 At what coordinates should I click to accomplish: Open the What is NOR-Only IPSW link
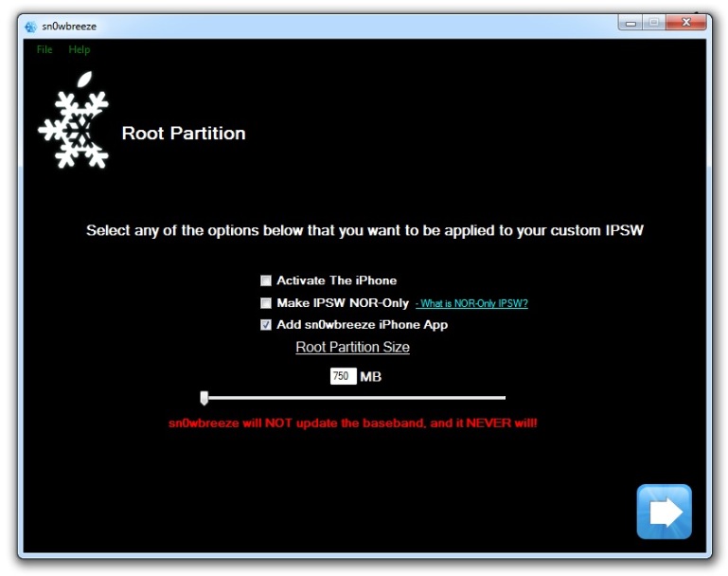coord(471,303)
